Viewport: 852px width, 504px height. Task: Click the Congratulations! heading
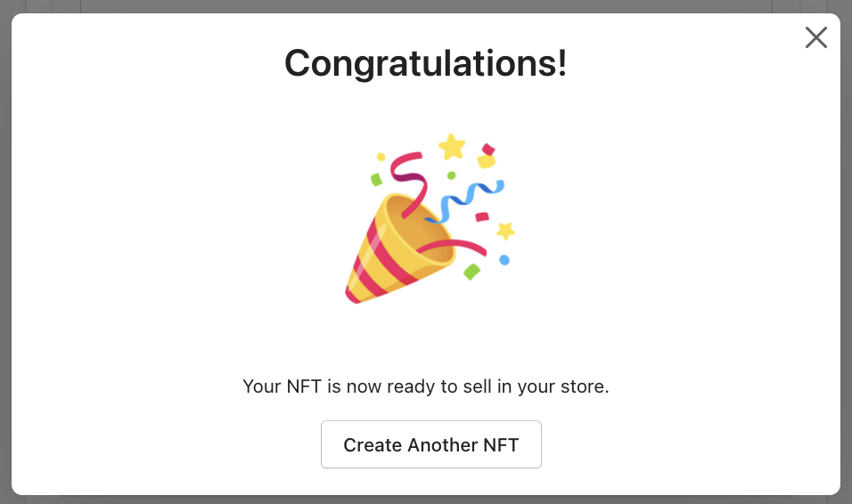point(425,62)
